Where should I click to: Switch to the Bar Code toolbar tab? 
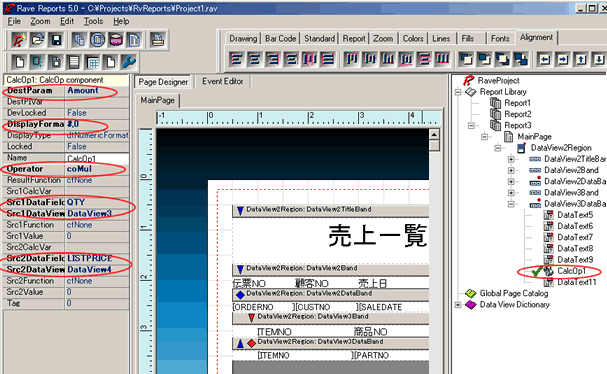(x=280, y=39)
